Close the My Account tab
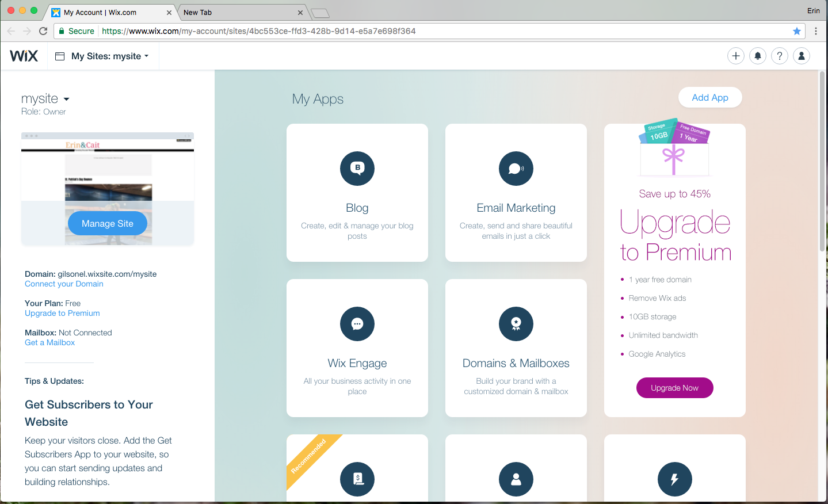This screenshot has height=504, width=828. 169,12
